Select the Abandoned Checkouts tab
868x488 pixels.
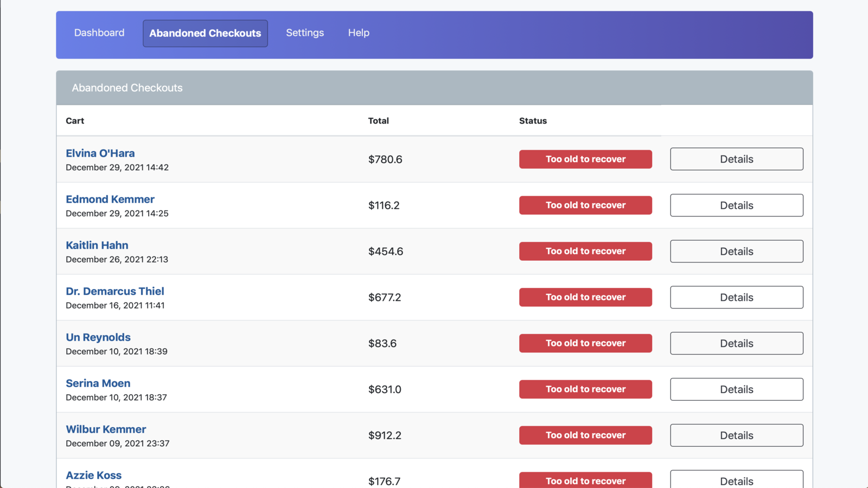coord(205,33)
